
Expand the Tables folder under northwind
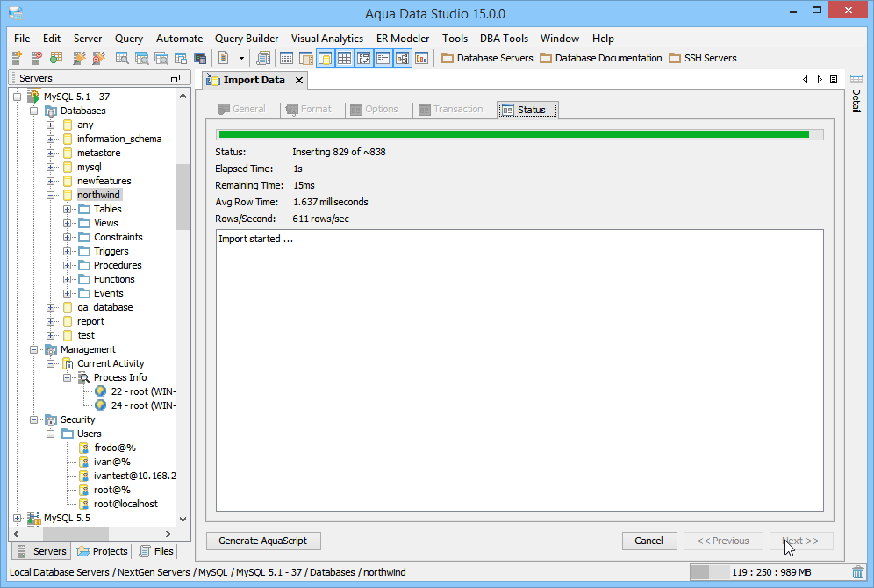(67, 209)
